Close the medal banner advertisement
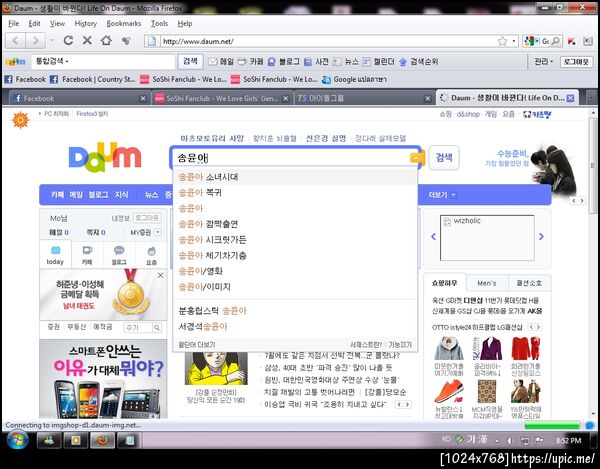Viewport: 600px width, 469px height. pyautogui.click(x=161, y=275)
